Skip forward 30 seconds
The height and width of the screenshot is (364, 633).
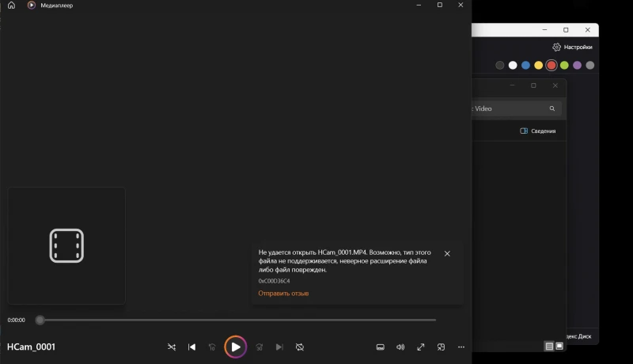[260, 347]
